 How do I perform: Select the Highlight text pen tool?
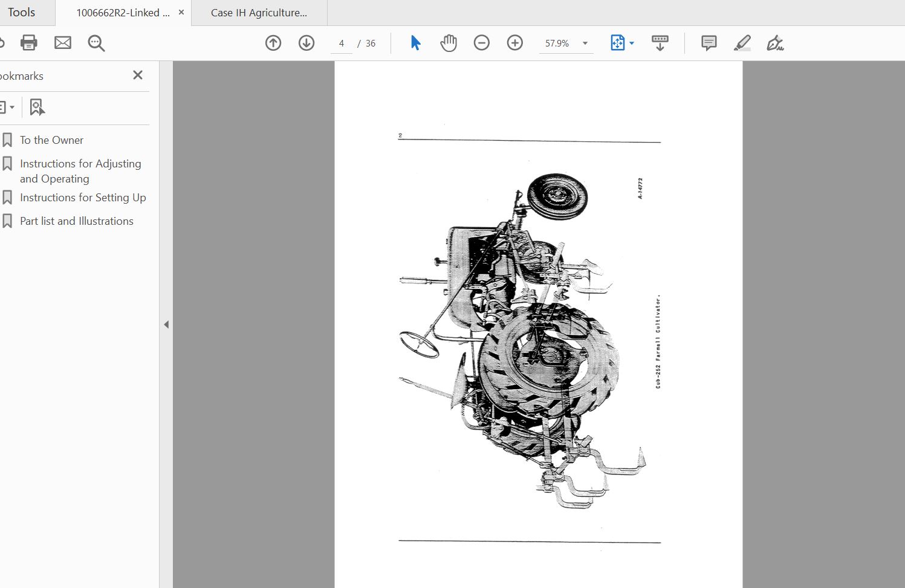coord(742,43)
